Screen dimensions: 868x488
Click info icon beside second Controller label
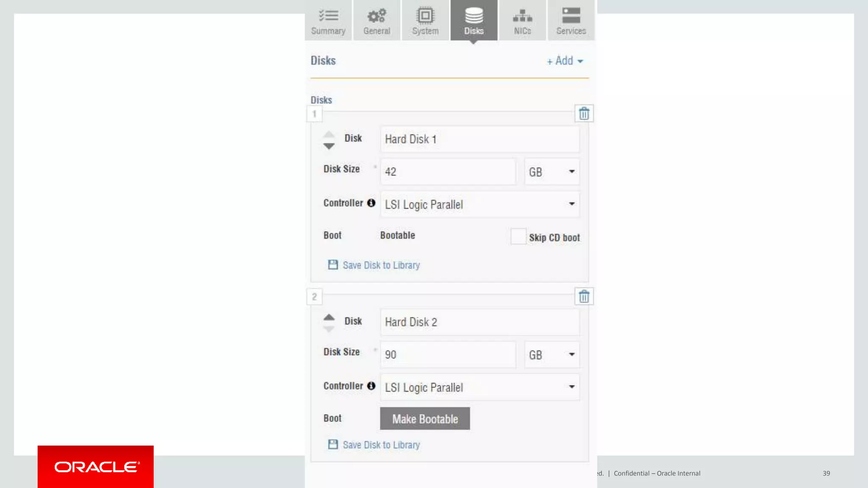tap(371, 386)
